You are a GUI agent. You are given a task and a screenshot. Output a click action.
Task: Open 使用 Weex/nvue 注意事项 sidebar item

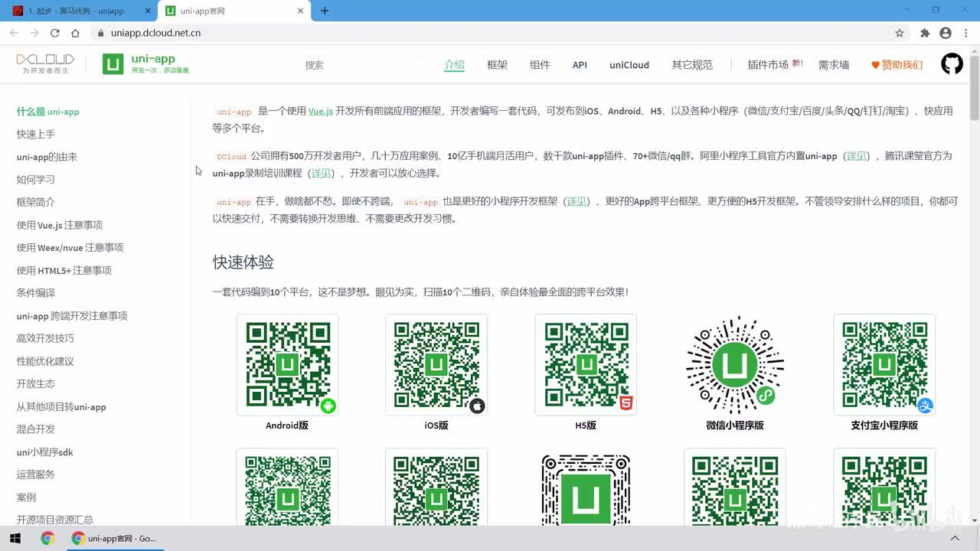(x=70, y=247)
